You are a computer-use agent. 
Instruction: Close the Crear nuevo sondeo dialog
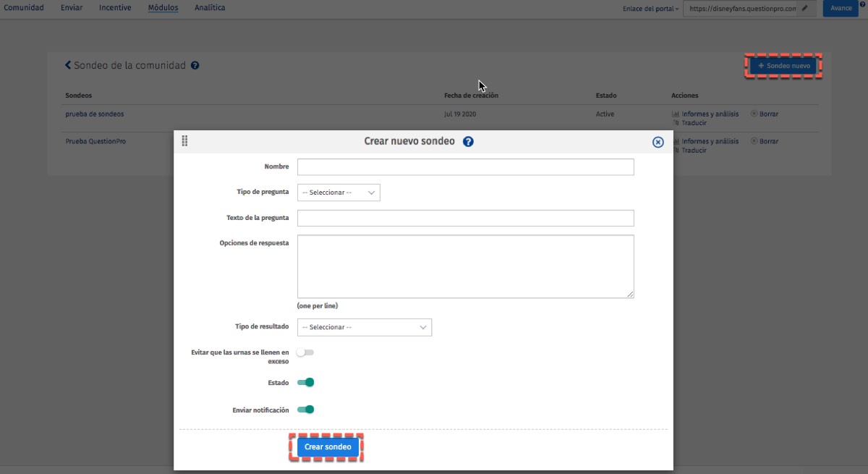click(658, 143)
